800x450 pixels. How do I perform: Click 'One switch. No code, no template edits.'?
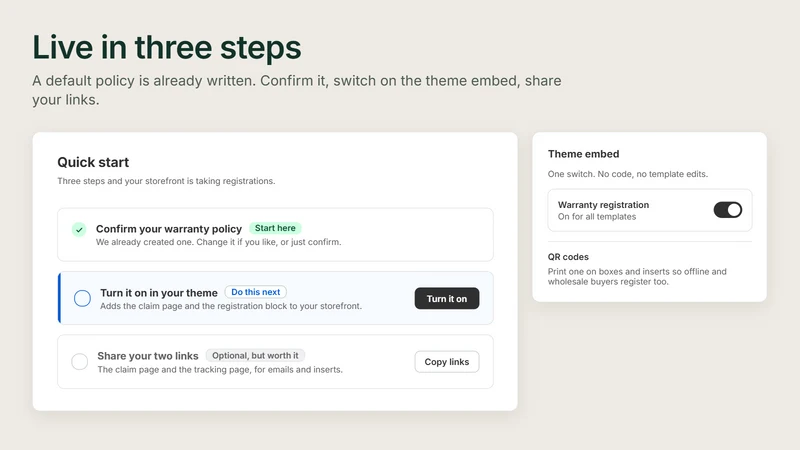(x=628, y=174)
